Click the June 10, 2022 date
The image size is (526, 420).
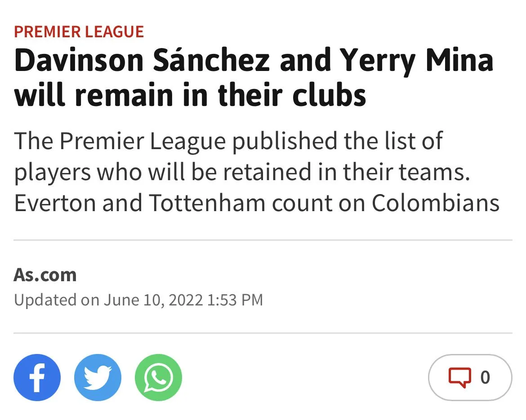click(x=153, y=300)
